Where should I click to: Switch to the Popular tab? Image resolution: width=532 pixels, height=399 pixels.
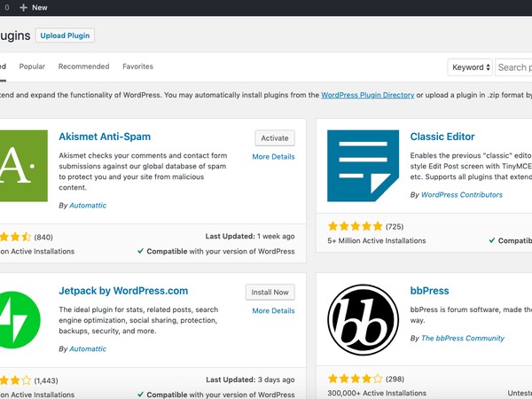click(x=32, y=66)
